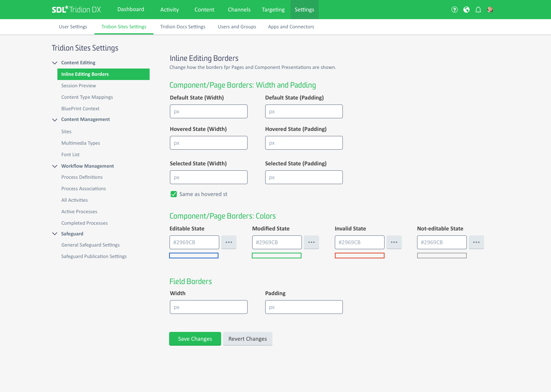Collapse the Content Editing section

point(55,63)
